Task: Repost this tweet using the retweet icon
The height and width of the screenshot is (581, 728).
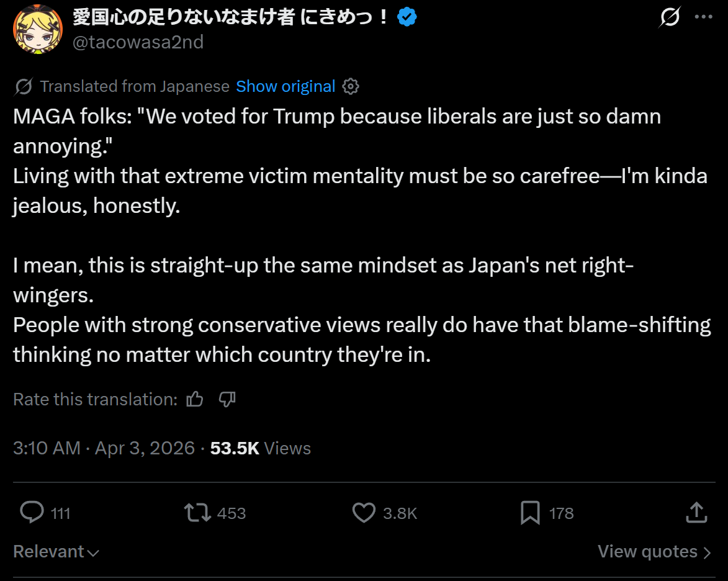Action: 198,513
